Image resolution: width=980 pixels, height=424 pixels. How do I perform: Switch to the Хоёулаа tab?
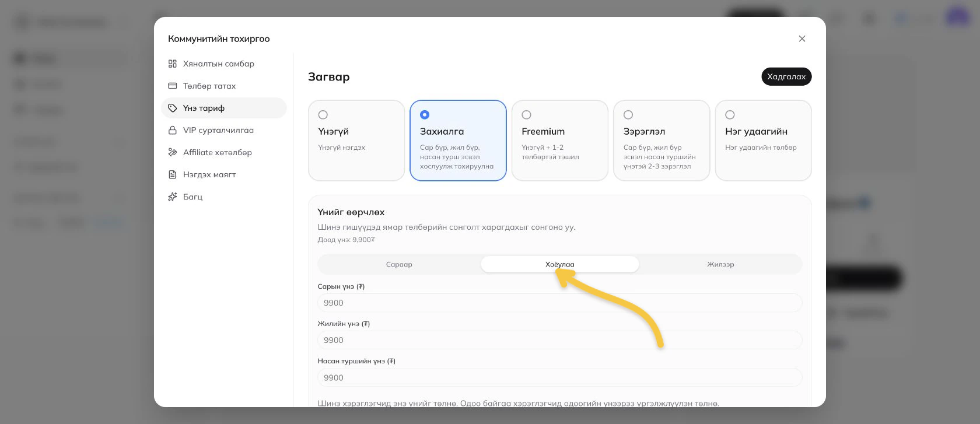pos(560,264)
